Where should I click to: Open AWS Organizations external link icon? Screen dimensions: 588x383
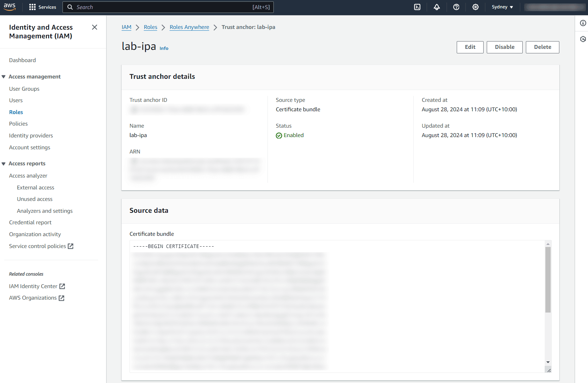point(61,298)
